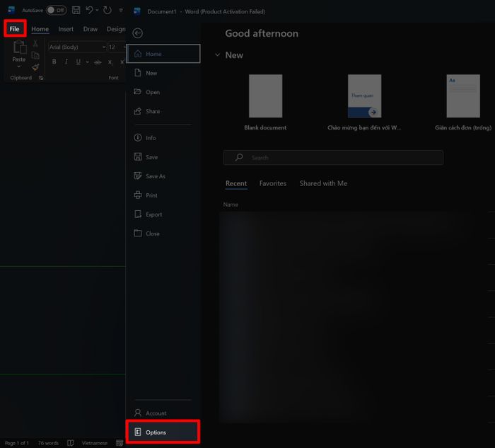
Task: Open the Draw ribbon tab
Action: [x=91, y=29]
